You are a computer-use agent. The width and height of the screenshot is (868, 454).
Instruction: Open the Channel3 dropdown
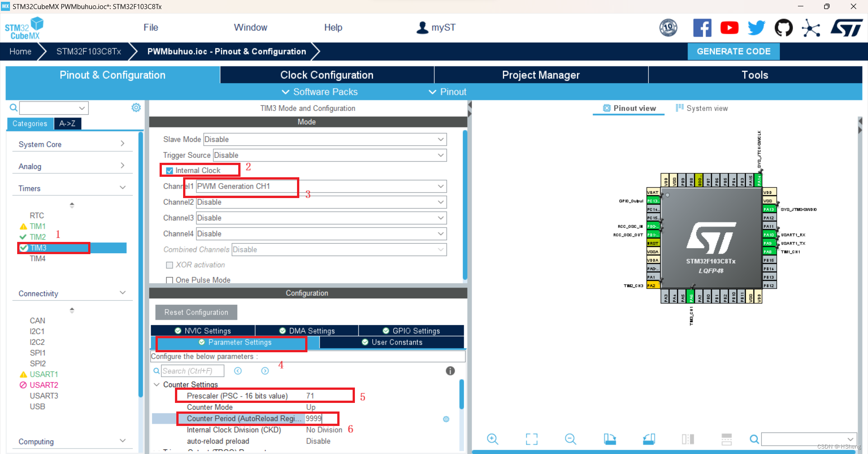point(321,218)
